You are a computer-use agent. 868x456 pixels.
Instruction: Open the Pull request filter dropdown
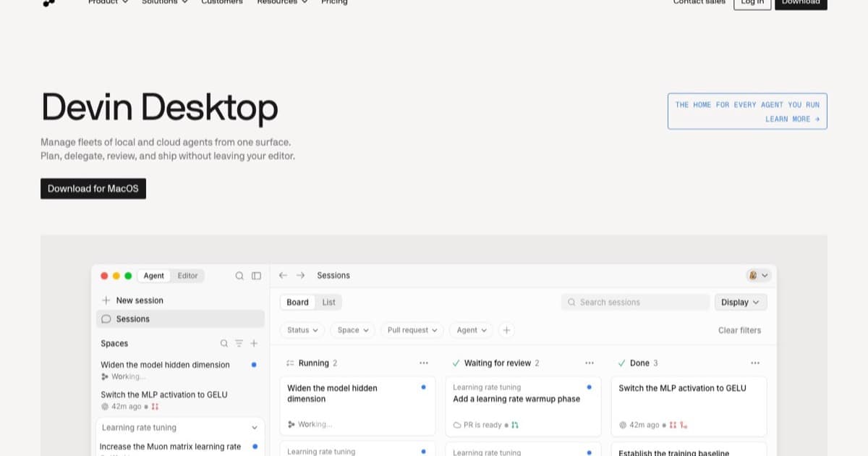click(x=412, y=330)
